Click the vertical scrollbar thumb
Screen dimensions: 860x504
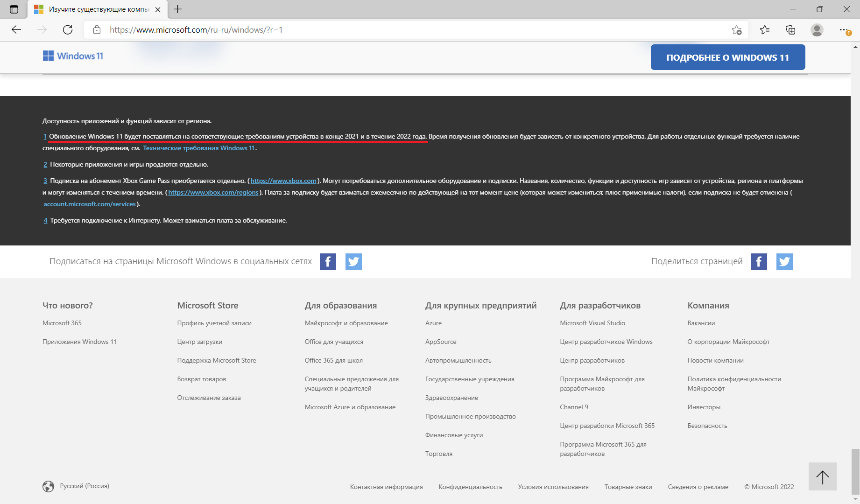(x=855, y=471)
